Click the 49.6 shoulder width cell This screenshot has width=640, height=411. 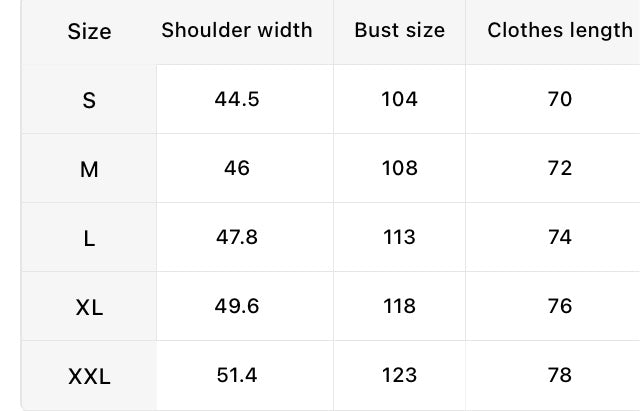coord(237,306)
